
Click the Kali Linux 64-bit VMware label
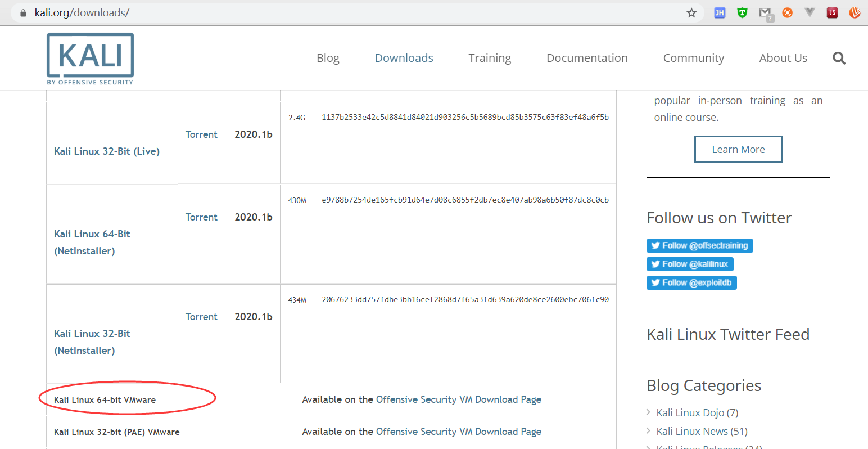105,400
